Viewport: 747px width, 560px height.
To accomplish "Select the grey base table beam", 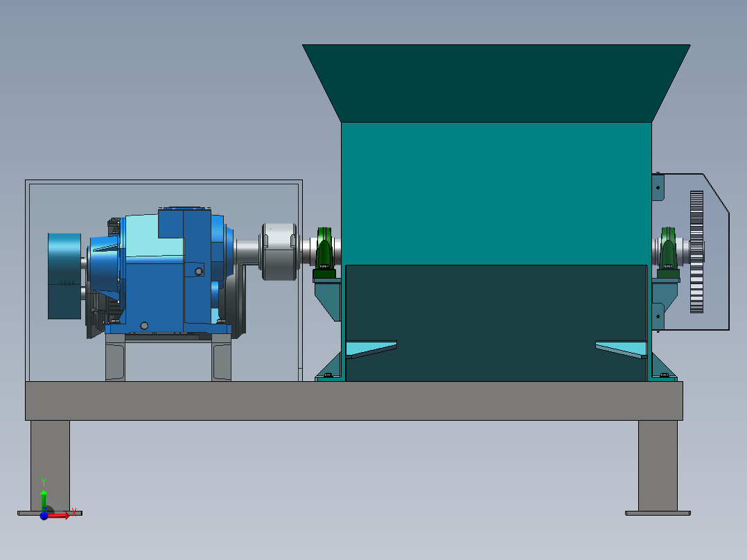I will coord(354,401).
